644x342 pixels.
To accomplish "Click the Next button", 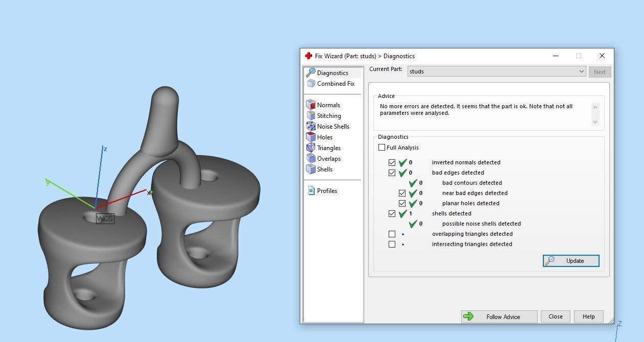I will pos(600,72).
